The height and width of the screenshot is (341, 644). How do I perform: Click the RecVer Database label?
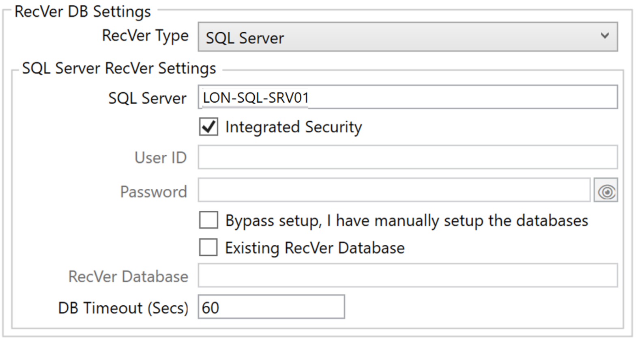pyautogui.click(x=128, y=276)
